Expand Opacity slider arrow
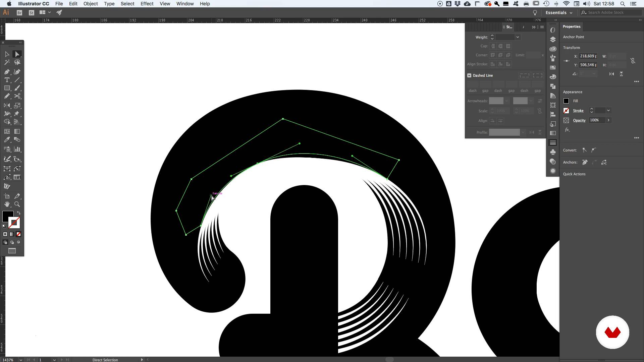Screen dimensions: 644x362 point(608,120)
